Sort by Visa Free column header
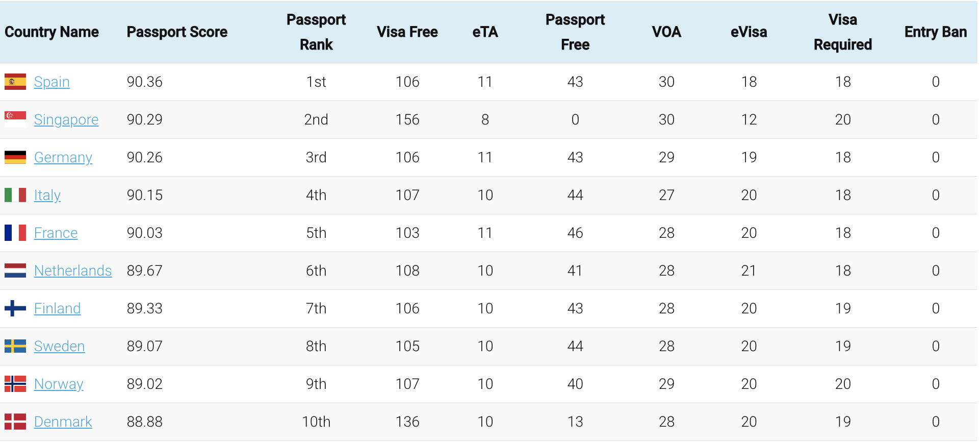Viewport: 980px width, 442px height. point(407,32)
